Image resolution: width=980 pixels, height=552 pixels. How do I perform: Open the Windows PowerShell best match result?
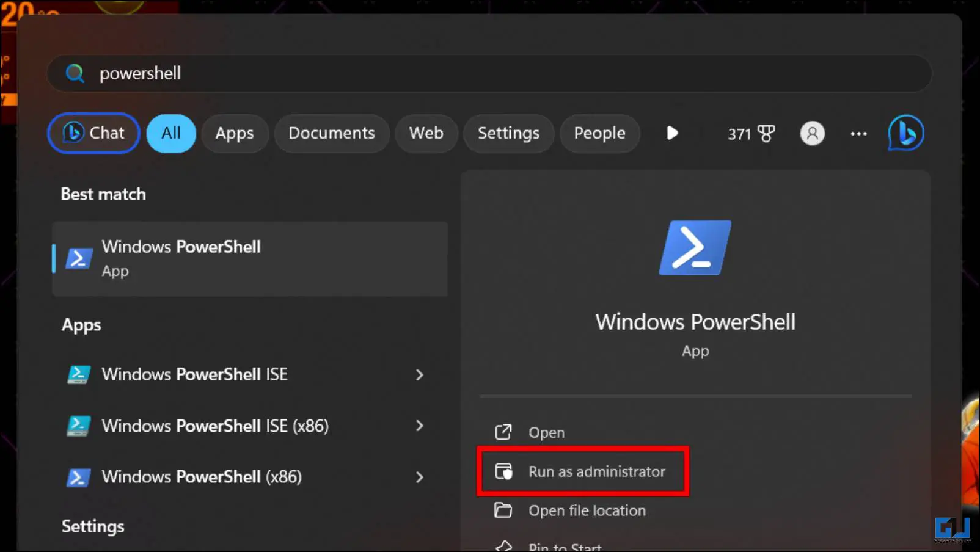(250, 259)
